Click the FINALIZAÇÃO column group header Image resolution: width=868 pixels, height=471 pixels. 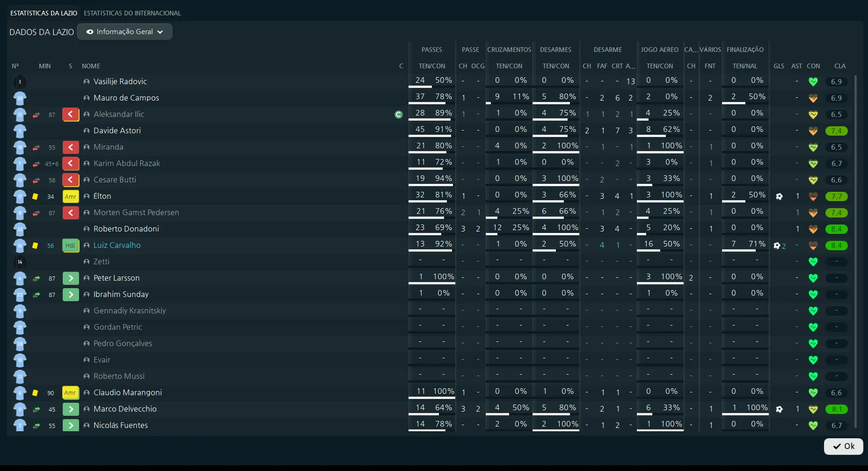(x=745, y=50)
